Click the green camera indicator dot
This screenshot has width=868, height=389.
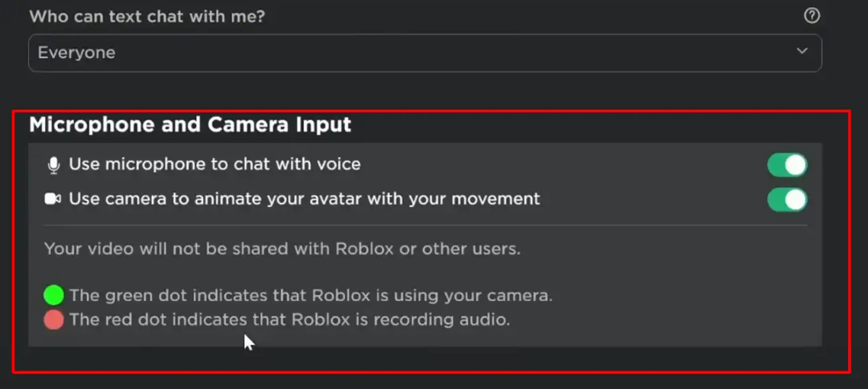point(53,295)
